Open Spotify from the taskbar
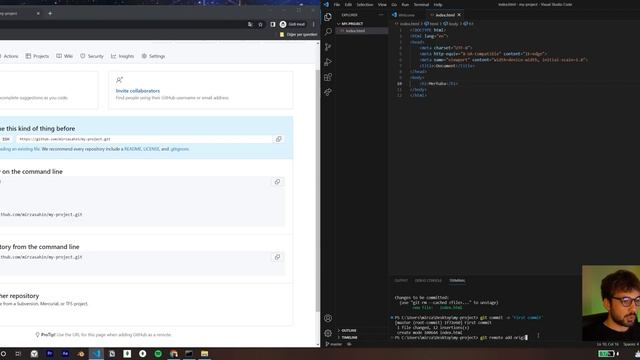 (x=158, y=353)
